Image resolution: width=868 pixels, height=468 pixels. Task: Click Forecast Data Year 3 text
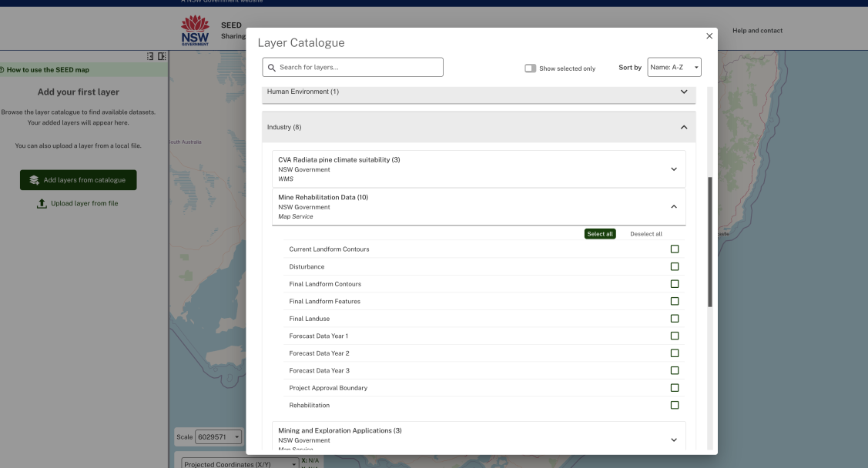tap(320, 371)
